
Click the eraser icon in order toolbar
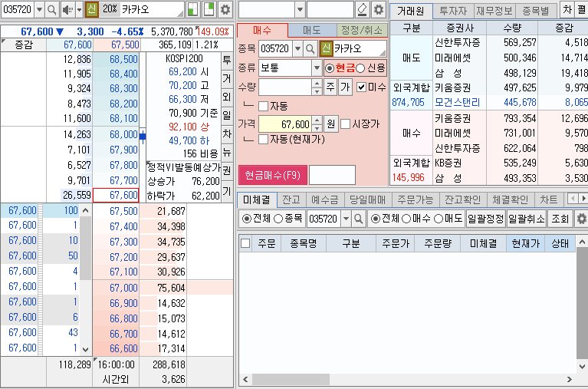tap(363, 9)
